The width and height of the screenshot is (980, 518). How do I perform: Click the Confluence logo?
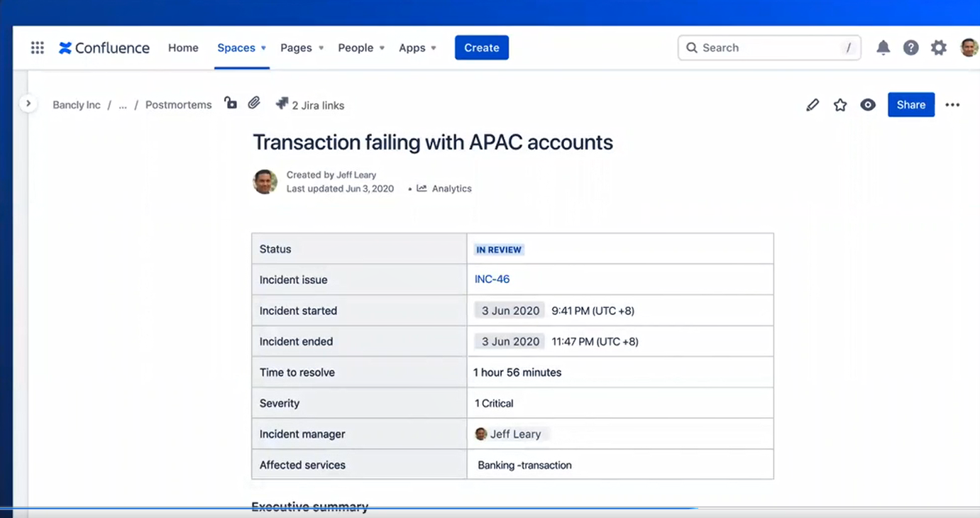click(104, 48)
